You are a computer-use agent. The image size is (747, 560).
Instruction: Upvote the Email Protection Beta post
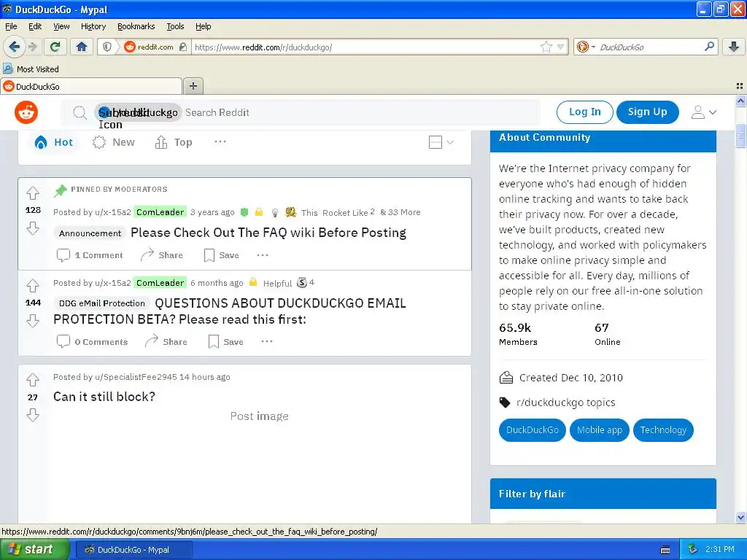[32, 285]
